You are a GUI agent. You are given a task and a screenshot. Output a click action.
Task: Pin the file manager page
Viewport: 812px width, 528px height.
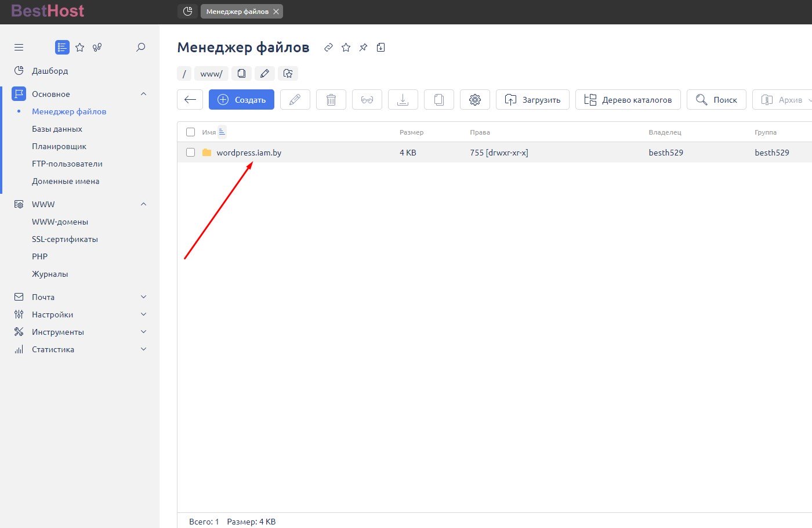[363, 48]
